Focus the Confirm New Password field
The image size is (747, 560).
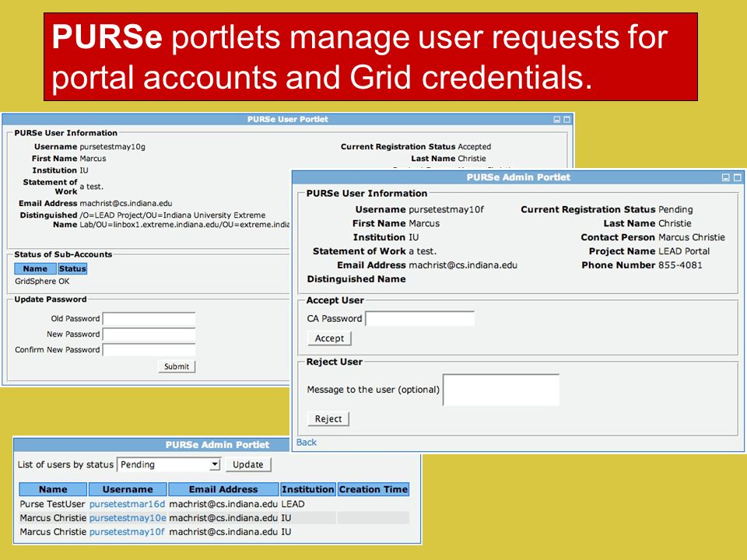click(x=149, y=350)
